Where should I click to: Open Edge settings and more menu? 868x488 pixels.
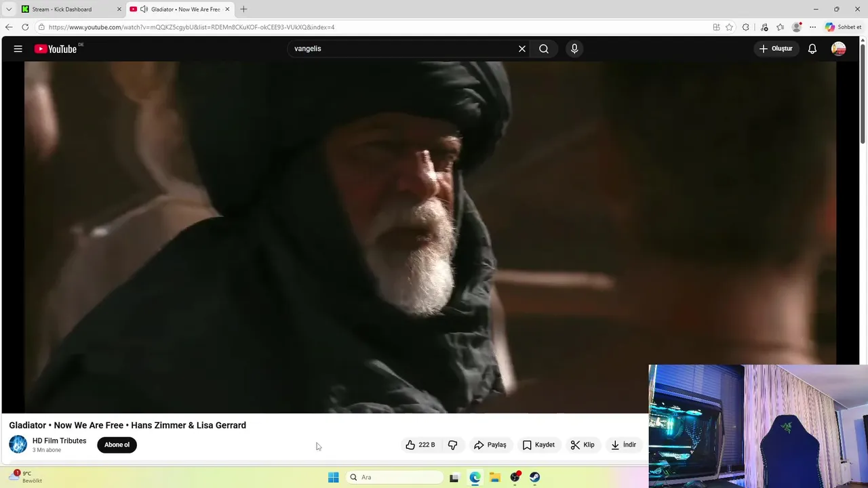[x=812, y=27]
